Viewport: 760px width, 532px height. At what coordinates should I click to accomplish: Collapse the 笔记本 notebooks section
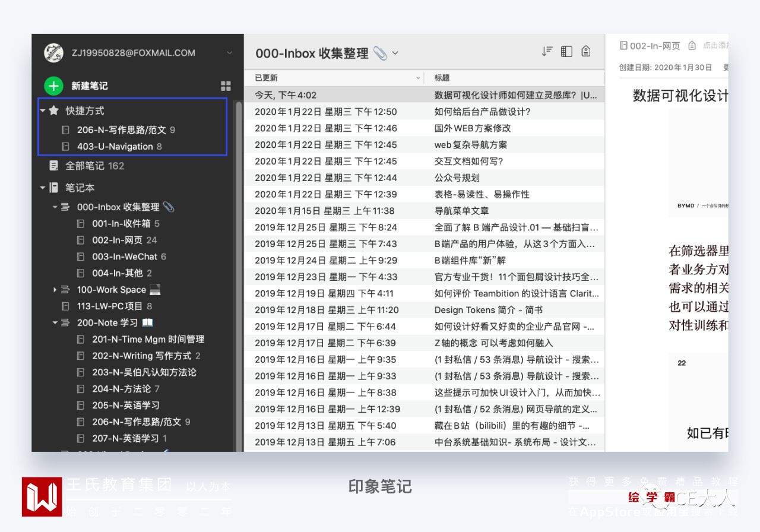pyautogui.click(x=43, y=188)
